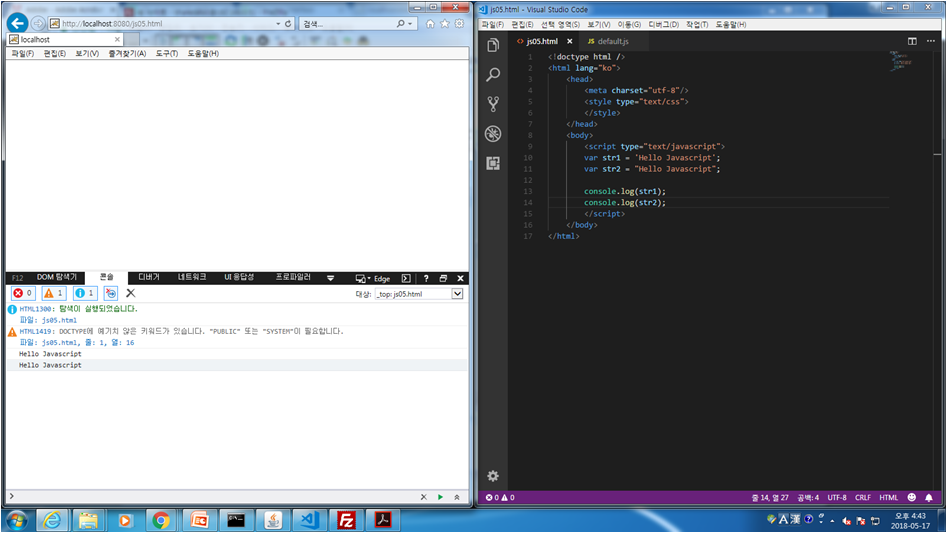947x533 pixels.
Task: Open the Windows Start button
Action: (16, 520)
